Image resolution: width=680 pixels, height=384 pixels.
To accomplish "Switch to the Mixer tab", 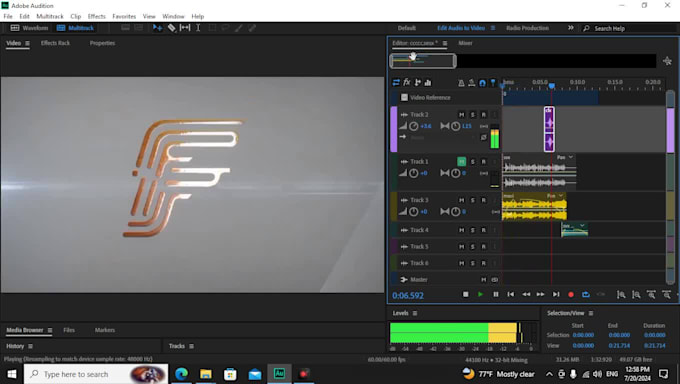I will 465,43.
